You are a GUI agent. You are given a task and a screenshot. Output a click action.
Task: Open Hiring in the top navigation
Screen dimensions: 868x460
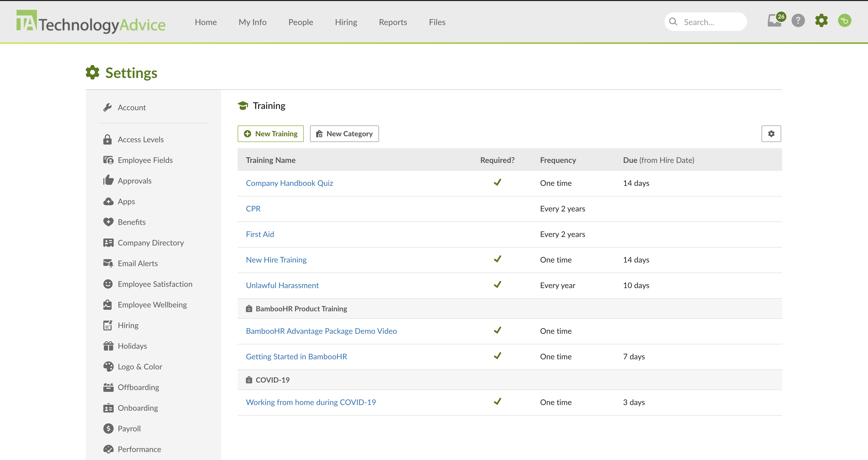346,22
